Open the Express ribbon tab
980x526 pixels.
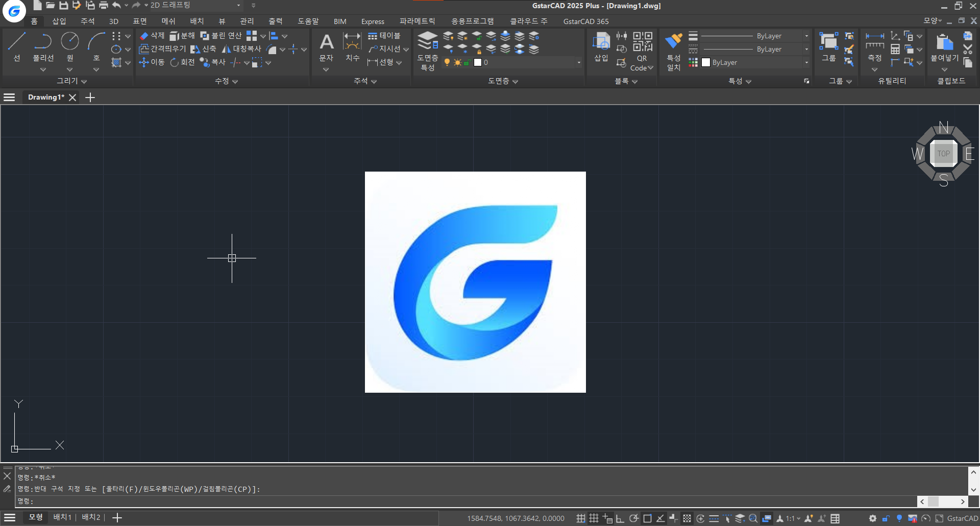[373, 21]
